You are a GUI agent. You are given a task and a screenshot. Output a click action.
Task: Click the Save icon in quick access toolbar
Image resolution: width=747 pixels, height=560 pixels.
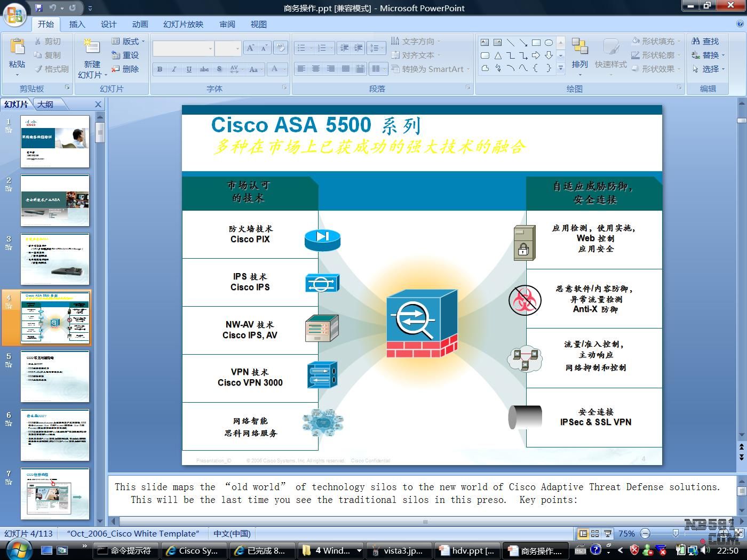38,7
